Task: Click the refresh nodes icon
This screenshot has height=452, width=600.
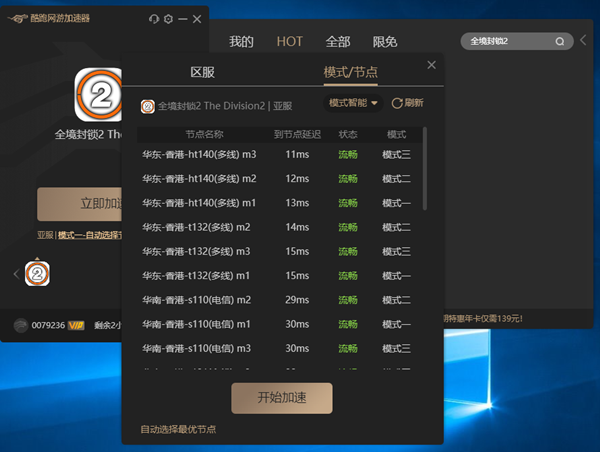Action: [x=397, y=103]
